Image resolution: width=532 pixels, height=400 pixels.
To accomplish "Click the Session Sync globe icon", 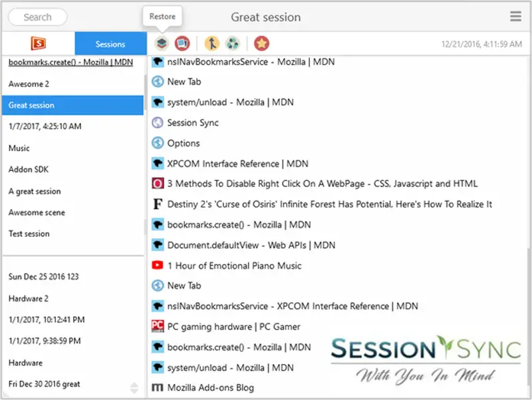I will point(158,122).
